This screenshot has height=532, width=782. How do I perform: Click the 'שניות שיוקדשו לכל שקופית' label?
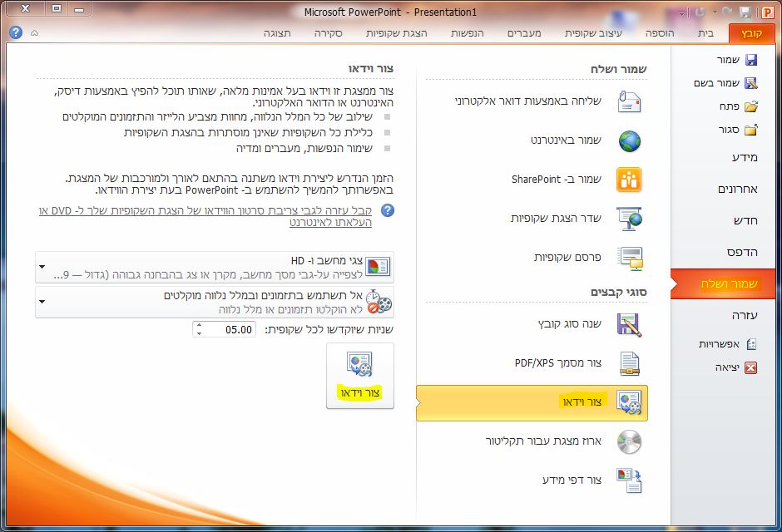[x=329, y=329]
